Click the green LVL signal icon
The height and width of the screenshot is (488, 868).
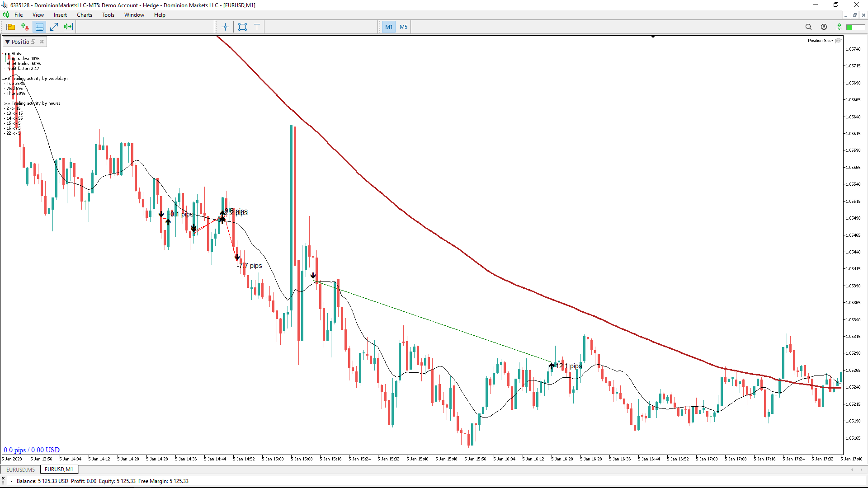tap(839, 27)
